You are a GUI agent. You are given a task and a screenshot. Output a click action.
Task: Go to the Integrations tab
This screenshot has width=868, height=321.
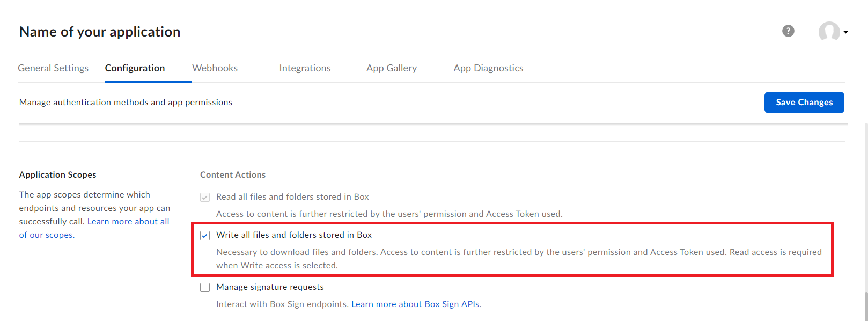[305, 68]
